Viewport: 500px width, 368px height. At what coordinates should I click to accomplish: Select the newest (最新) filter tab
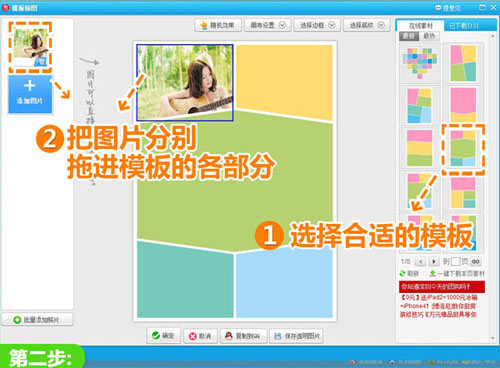point(409,36)
